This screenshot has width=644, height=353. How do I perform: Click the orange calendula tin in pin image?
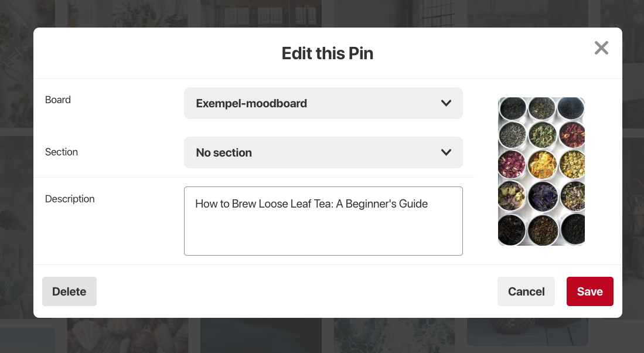pos(542,164)
